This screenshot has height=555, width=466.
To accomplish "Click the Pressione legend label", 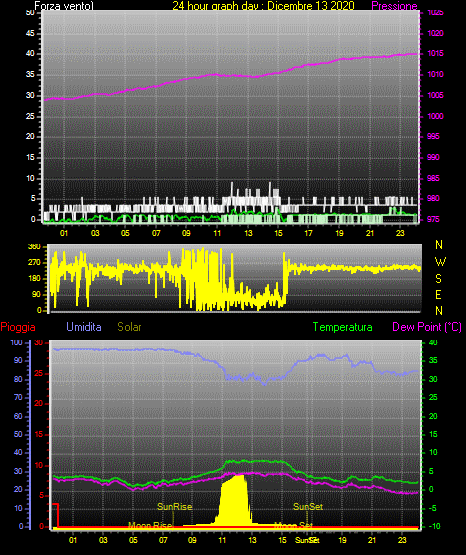I will tap(394, 6).
